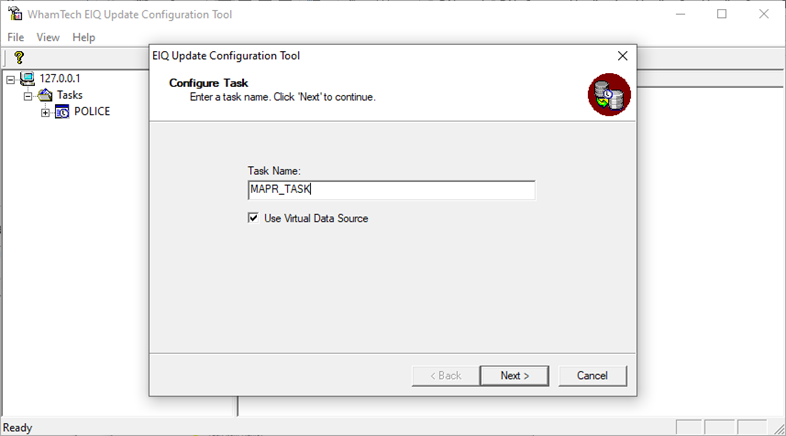The width and height of the screenshot is (786, 436).
Task: Close the EIQ Update Configuration Tool dialog
Action: tap(623, 56)
